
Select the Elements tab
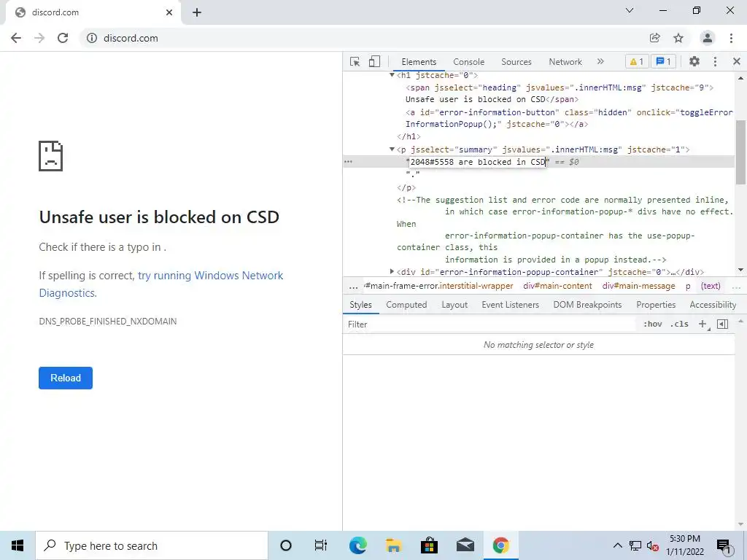pyautogui.click(x=419, y=62)
